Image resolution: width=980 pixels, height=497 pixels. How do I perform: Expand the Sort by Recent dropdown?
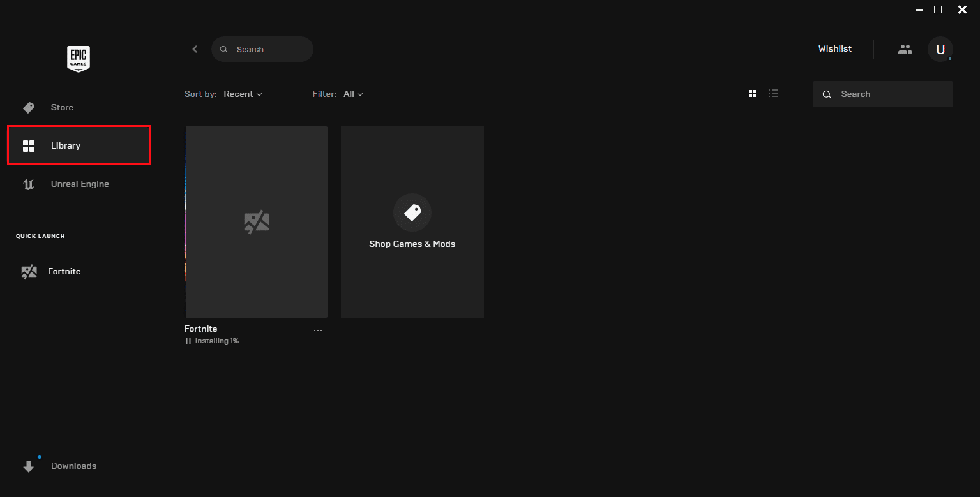243,94
